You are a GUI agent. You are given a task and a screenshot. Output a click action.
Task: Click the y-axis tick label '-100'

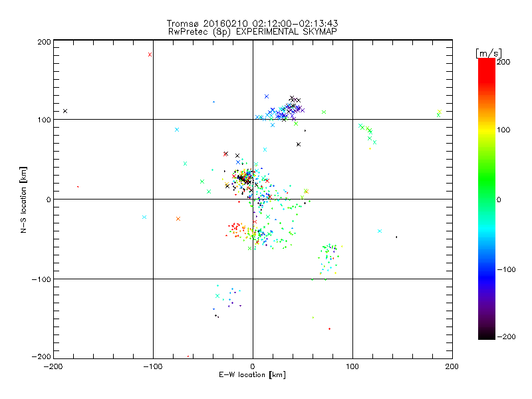41,279
